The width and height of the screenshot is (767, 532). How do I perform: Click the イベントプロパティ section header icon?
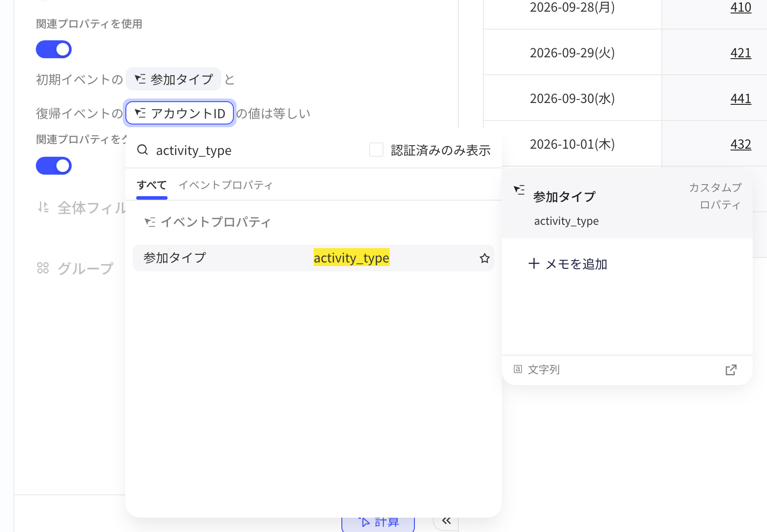(x=150, y=222)
